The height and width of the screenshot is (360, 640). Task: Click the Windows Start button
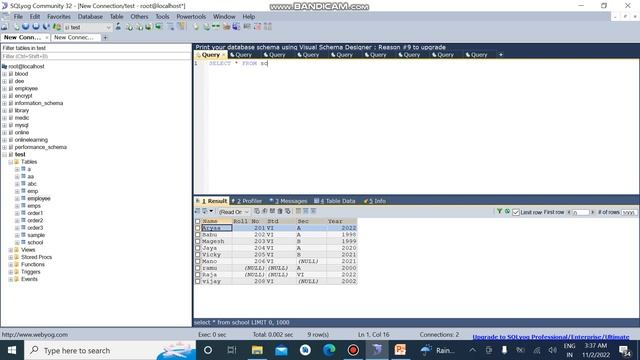pos(12,350)
